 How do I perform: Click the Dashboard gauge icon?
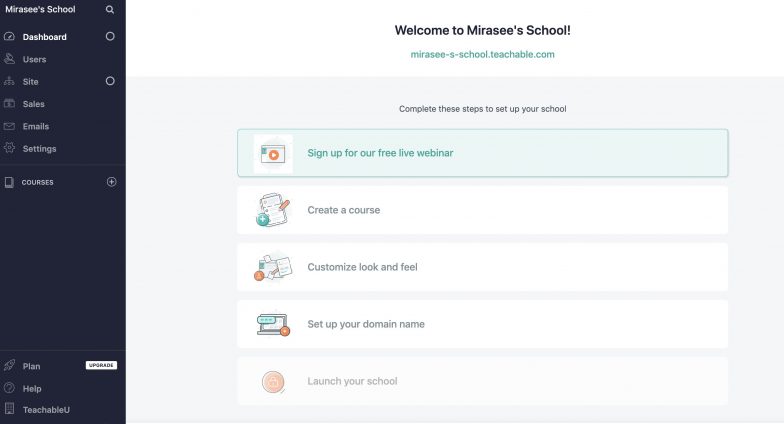tap(9, 36)
